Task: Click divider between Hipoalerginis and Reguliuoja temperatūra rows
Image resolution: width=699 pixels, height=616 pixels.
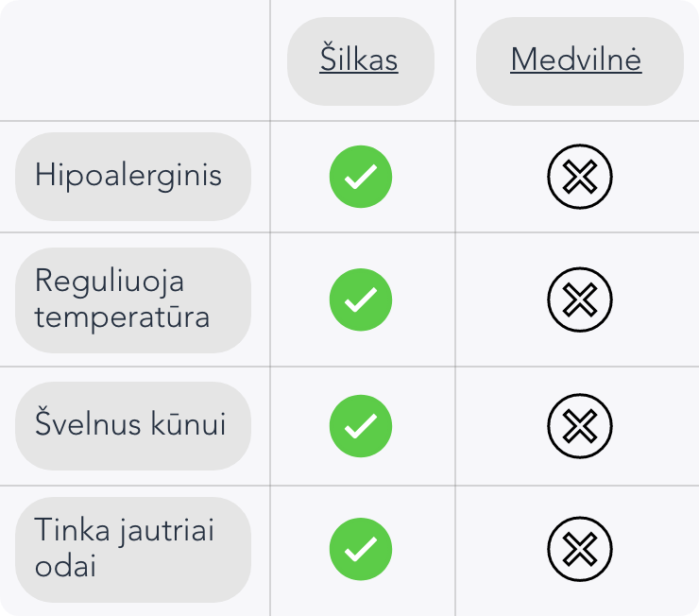Action: click(x=349, y=232)
